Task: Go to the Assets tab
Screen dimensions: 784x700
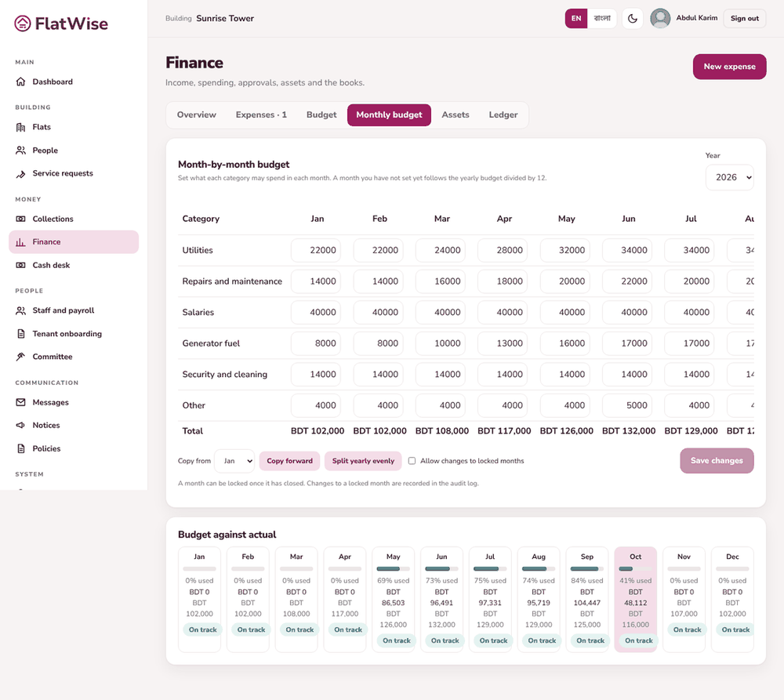Action: (x=456, y=115)
